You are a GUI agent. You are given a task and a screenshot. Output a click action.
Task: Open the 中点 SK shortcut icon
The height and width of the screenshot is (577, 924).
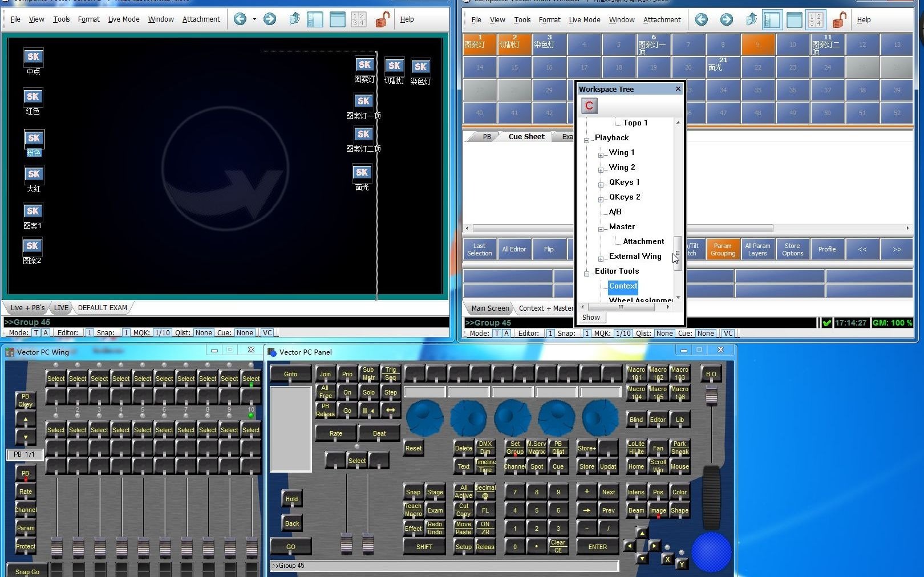[34, 57]
